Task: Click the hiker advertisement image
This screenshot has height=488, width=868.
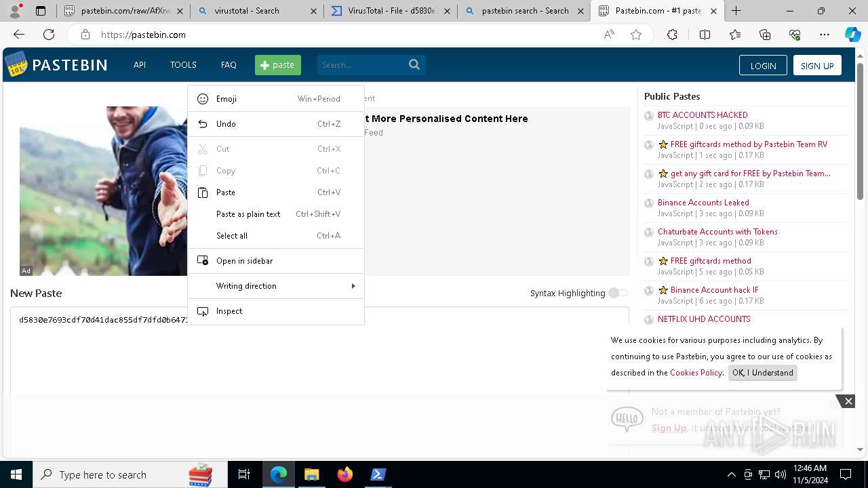Action: point(103,190)
